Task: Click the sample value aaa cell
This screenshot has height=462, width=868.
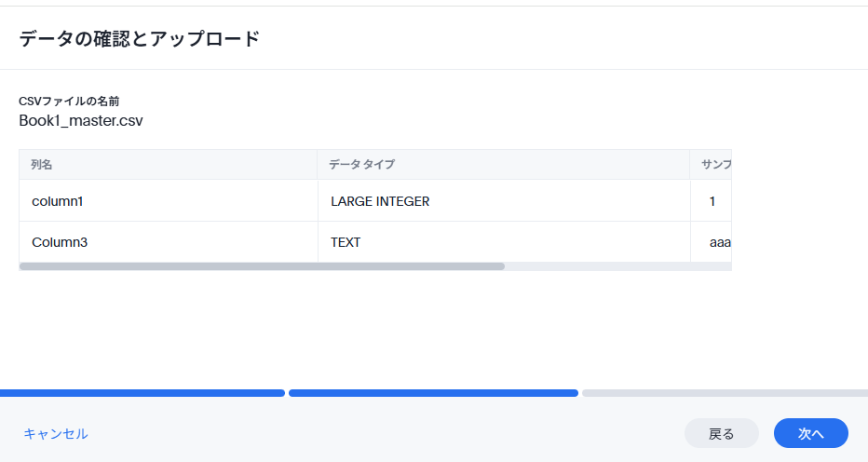Action: coord(712,242)
